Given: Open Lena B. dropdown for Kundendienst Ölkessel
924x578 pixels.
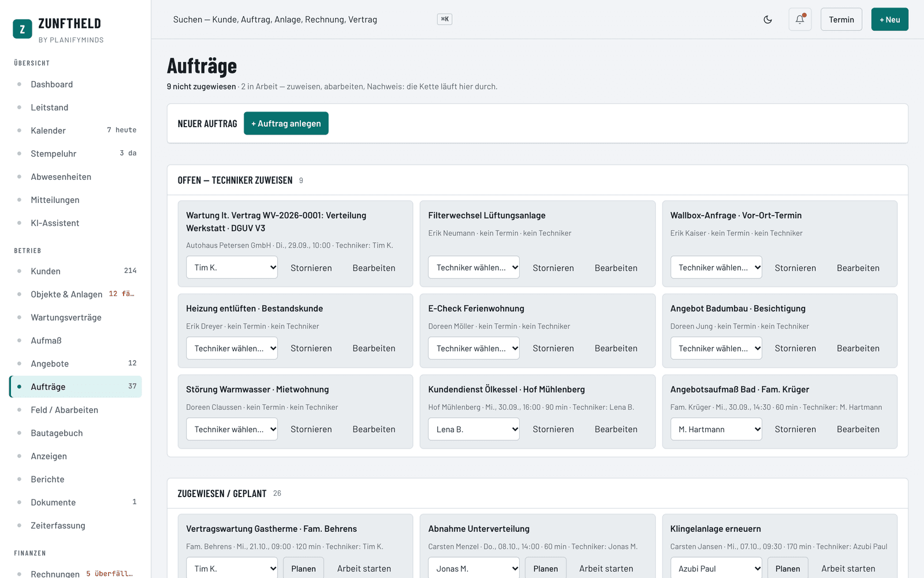Looking at the screenshot, I should (474, 429).
